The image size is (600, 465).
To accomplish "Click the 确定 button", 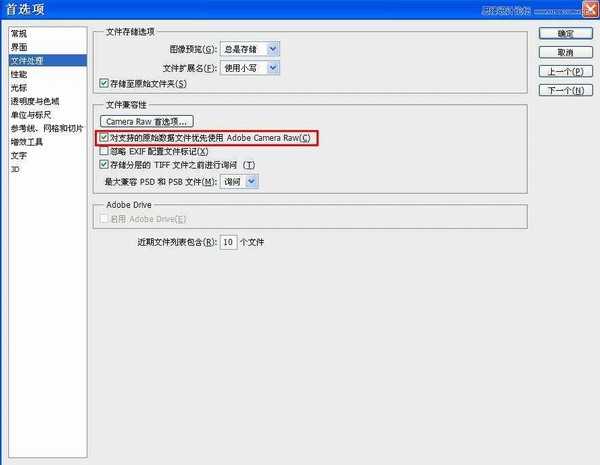I will click(x=565, y=33).
